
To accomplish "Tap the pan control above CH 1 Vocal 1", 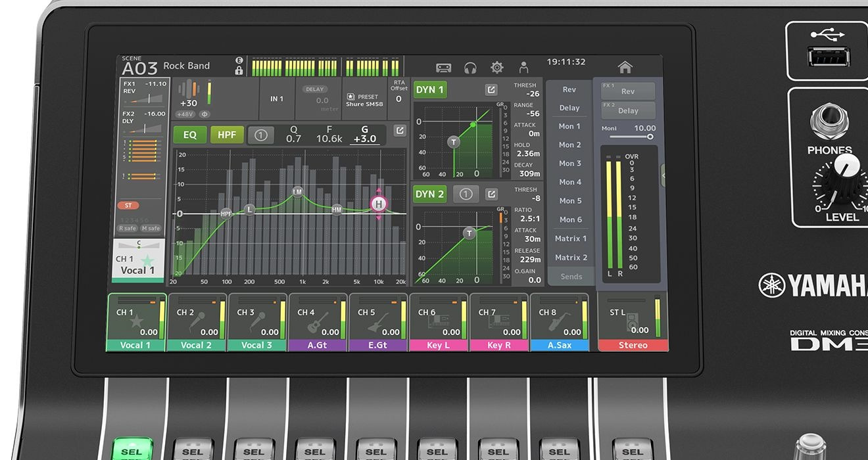I will (139, 244).
